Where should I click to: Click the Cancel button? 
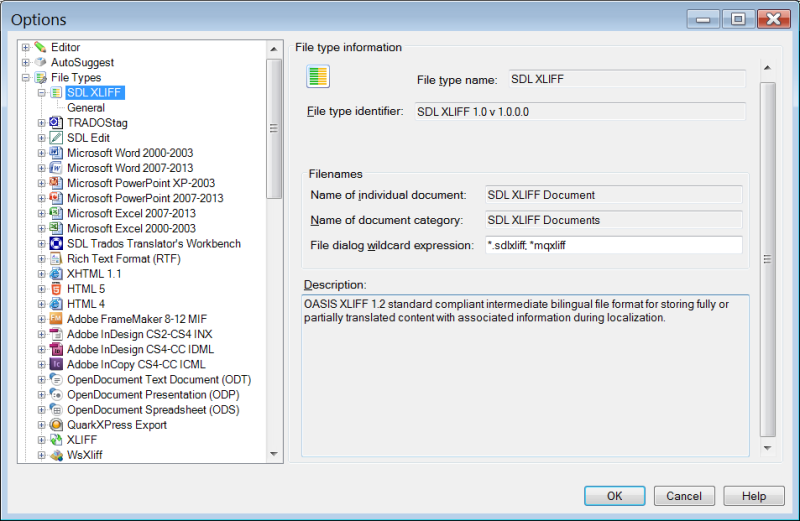coord(684,495)
